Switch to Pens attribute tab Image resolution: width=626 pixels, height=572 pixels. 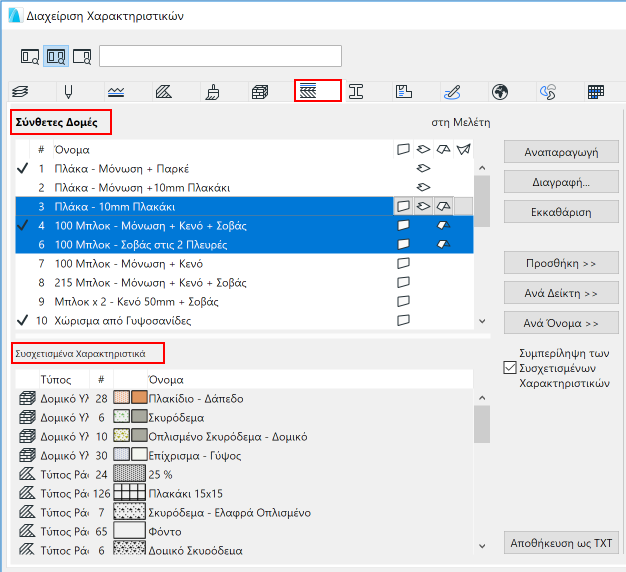[x=69, y=91]
